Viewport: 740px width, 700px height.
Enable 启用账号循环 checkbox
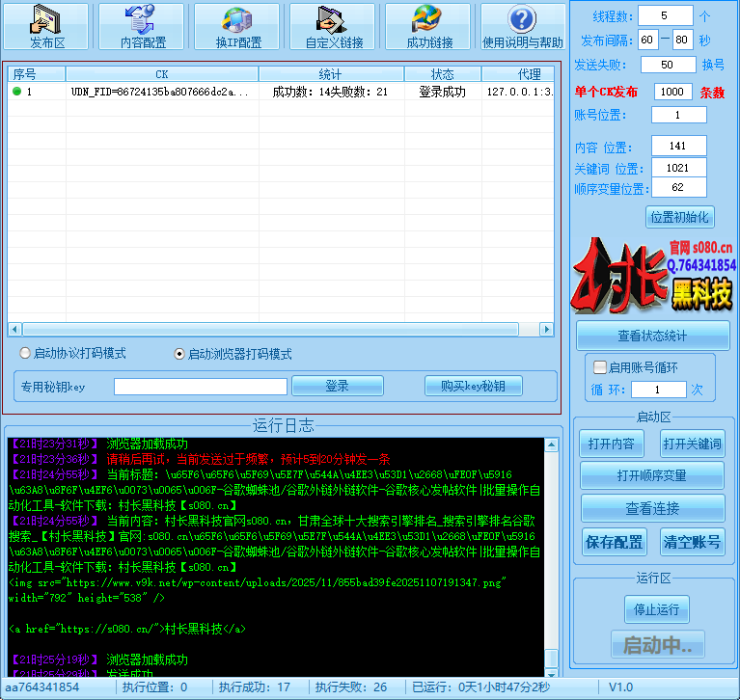(600, 367)
